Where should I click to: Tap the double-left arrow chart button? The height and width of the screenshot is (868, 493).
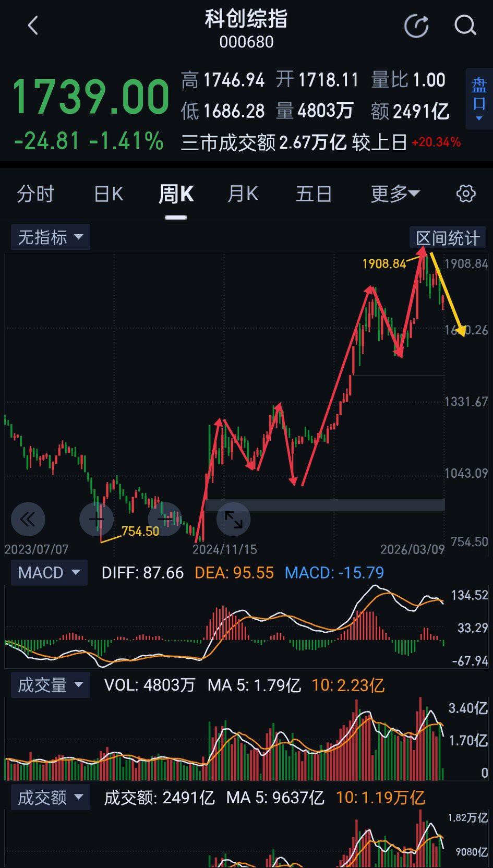[x=28, y=519]
